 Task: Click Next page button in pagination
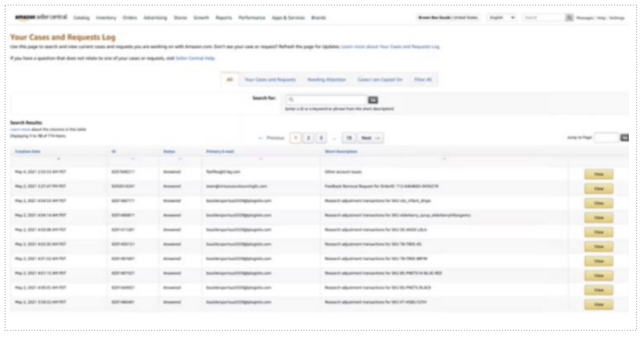tap(370, 137)
